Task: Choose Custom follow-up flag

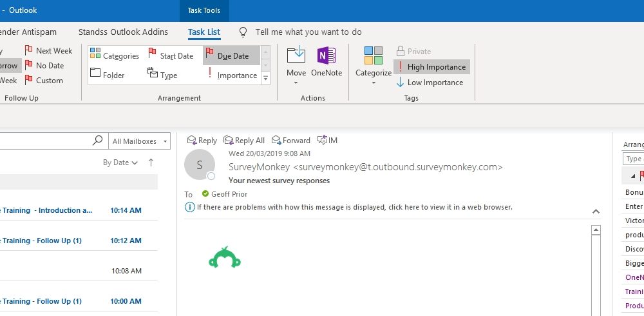Action: 44,80
